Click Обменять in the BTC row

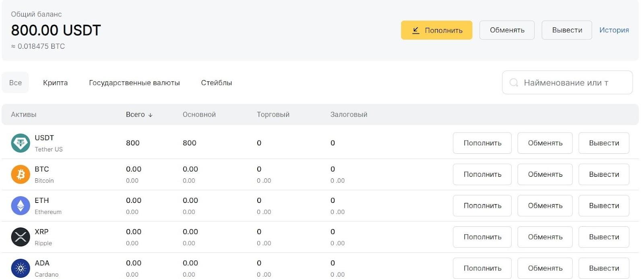[545, 174]
